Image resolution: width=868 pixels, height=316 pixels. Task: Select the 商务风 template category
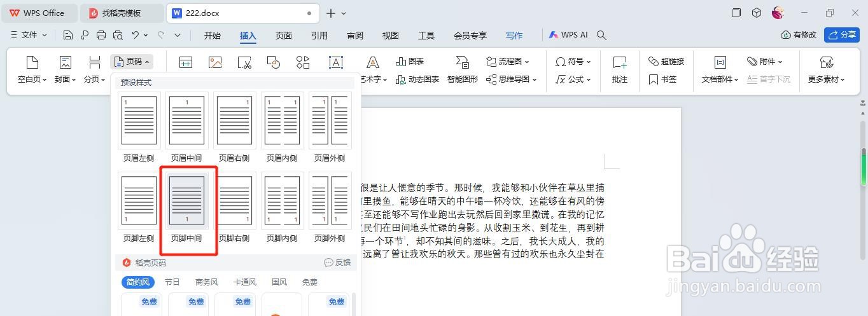[x=207, y=282]
